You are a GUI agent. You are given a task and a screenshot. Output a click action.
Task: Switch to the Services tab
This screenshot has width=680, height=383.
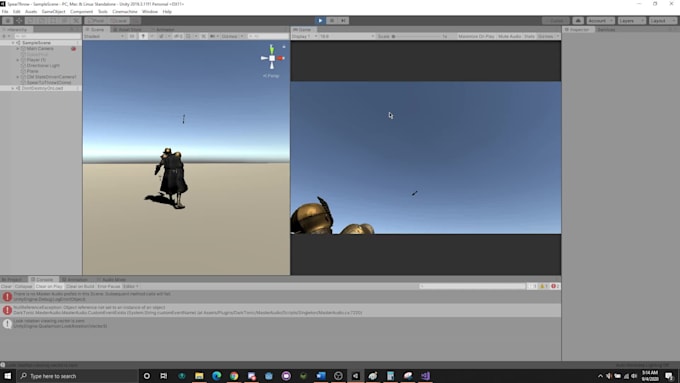pyautogui.click(x=606, y=29)
